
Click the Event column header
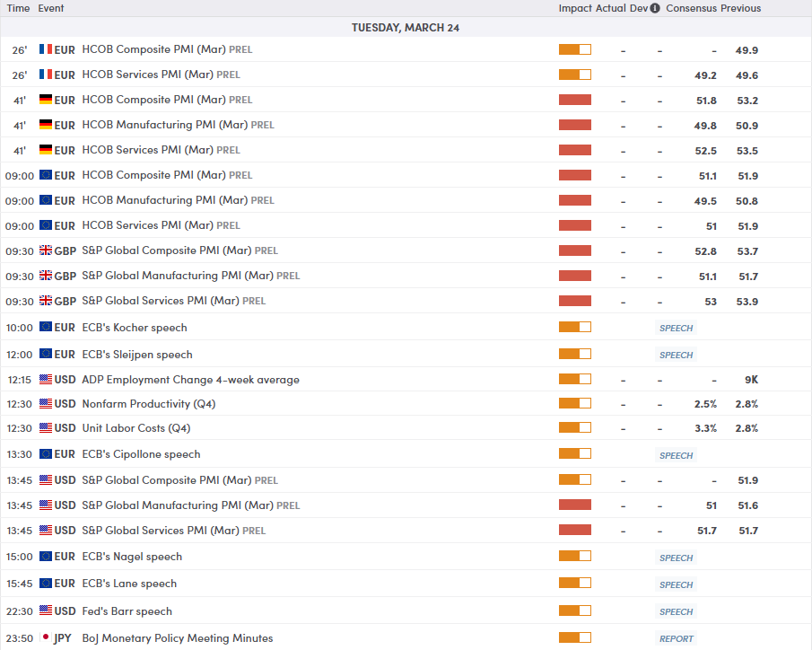pyautogui.click(x=51, y=8)
